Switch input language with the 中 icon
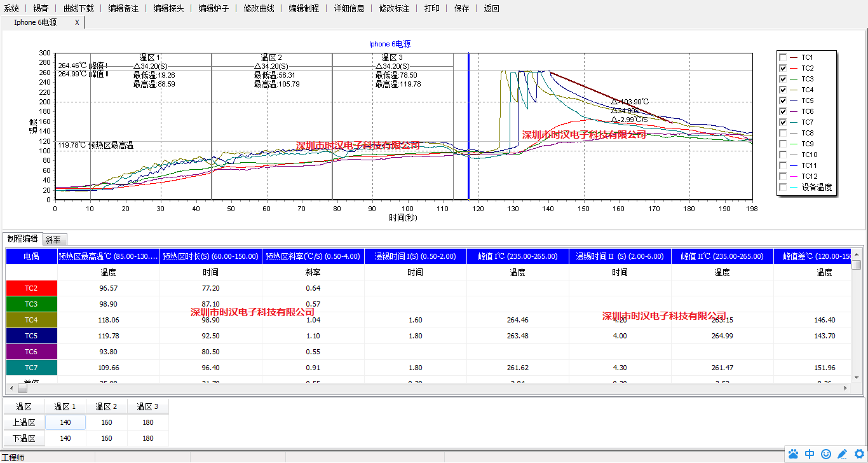 810,454
